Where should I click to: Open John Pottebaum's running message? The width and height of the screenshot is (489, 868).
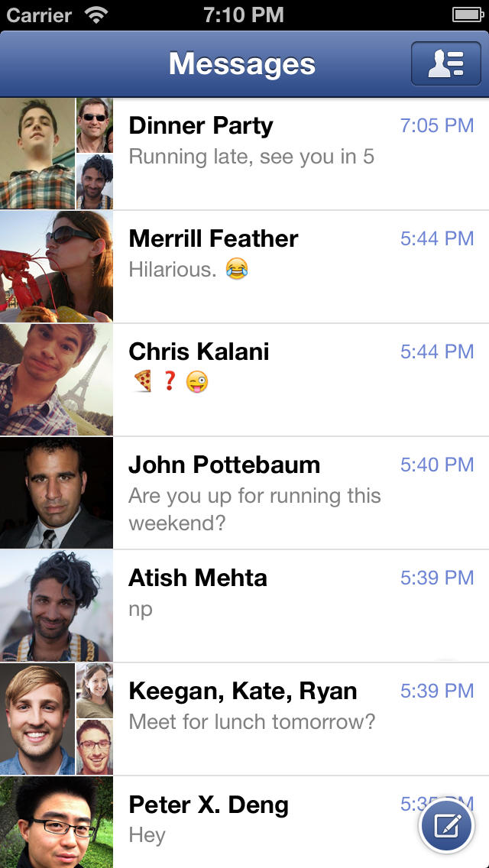coord(244,493)
